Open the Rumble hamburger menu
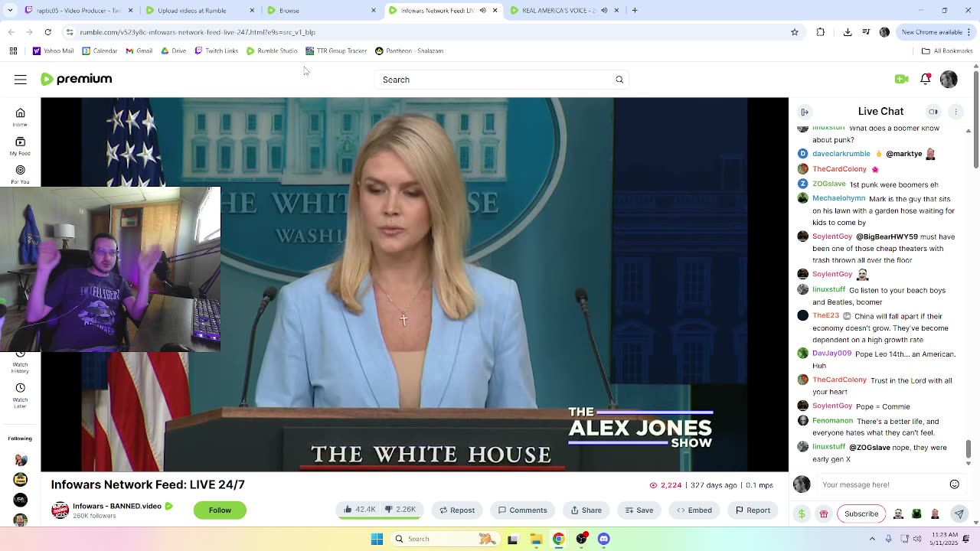 pos(21,80)
